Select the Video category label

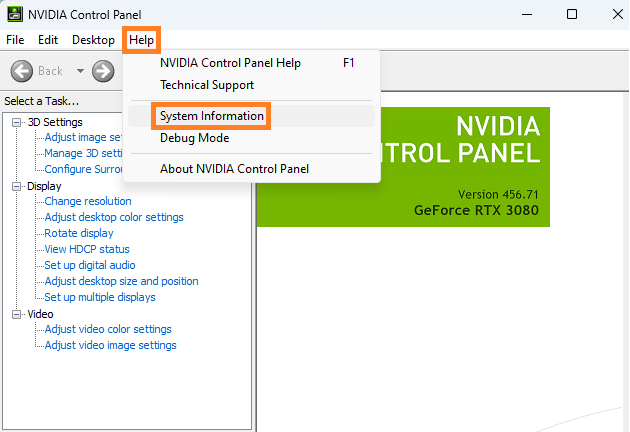click(x=40, y=314)
